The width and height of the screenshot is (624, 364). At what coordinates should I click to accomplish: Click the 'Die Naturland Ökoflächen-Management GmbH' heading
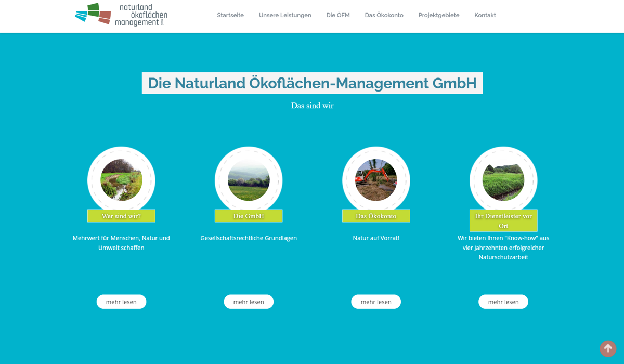click(312, 83)
